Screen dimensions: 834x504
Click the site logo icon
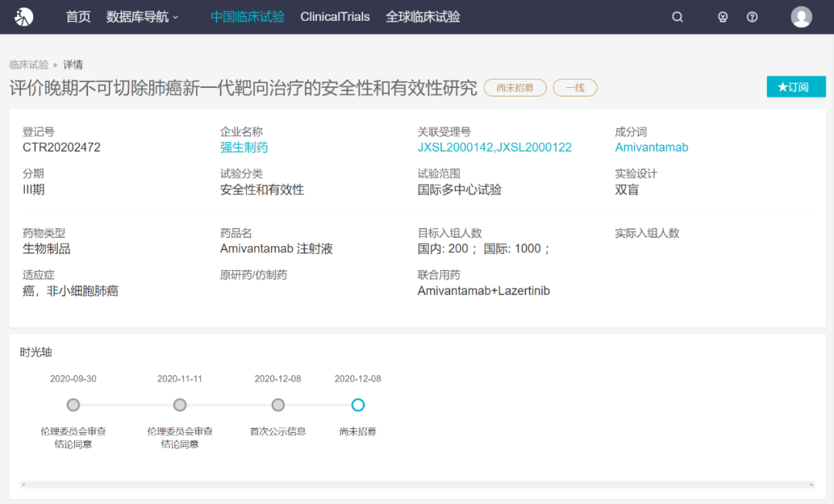pos(23,17)
